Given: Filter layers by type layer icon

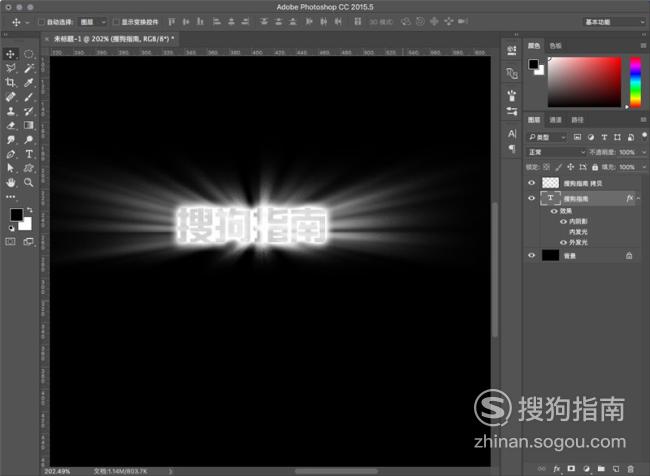Looking at the screenshot, I should (x=604, y=137).
